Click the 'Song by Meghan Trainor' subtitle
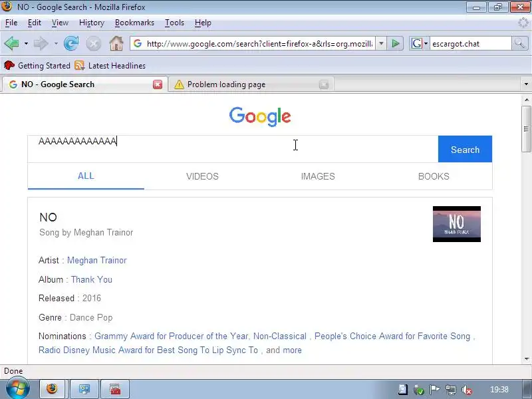The width and height of the screenshot is (532, 399). 86,232
